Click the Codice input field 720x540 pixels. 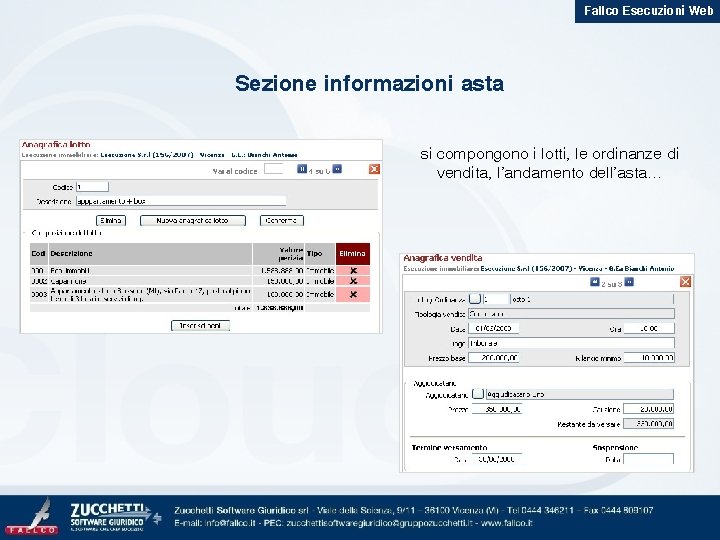click(x=92, y=186)
